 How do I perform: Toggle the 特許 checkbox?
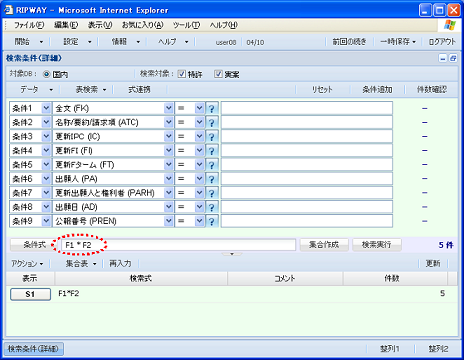182,74
